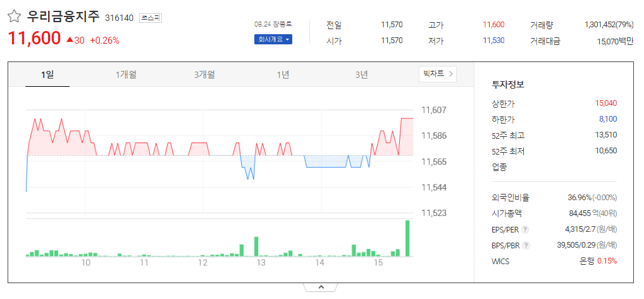Click the 13 hour axis label
This screenshot has width=644, height=299.
(x=261, y=262)
